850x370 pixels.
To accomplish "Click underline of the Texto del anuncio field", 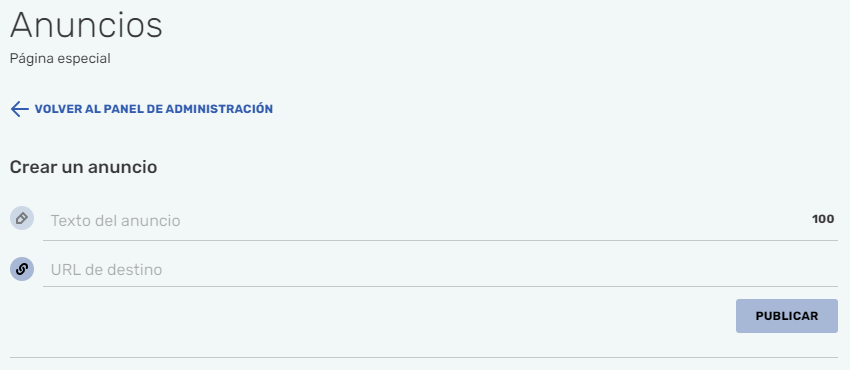I will point(440,241).
